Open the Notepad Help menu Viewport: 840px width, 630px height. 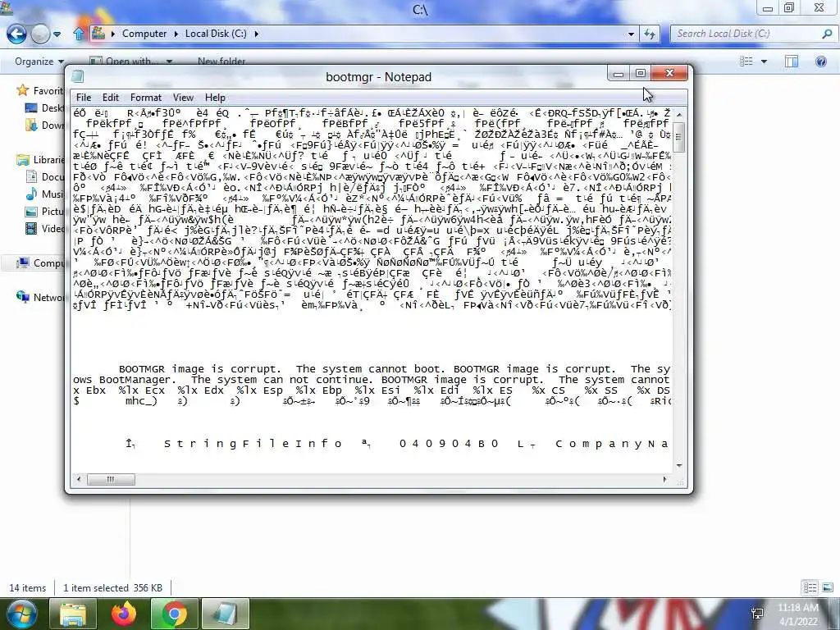(x=215, y=98)
